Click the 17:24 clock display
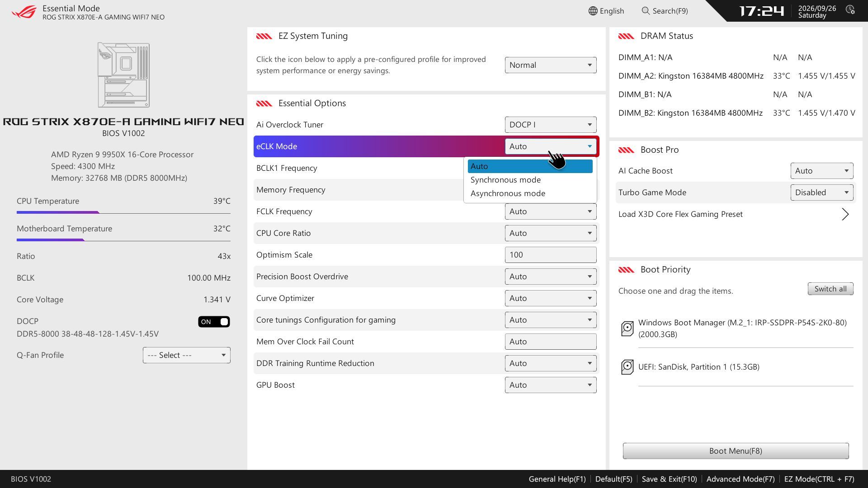Viewport: 868px width, 488px height. point(762,11)
